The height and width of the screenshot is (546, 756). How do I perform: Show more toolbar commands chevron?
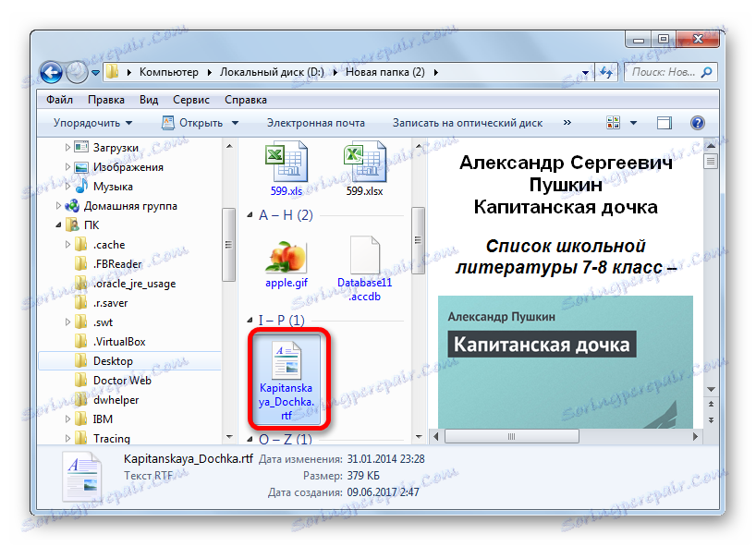(x=567, y=122)
